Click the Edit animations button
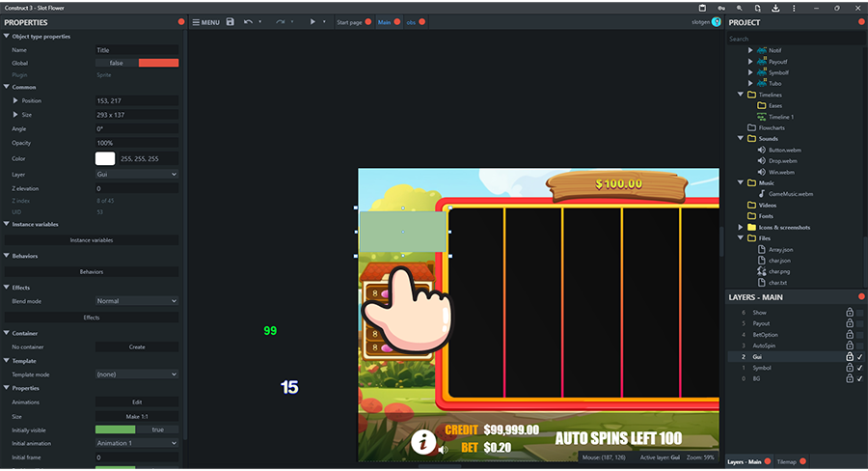 point(136,402)
